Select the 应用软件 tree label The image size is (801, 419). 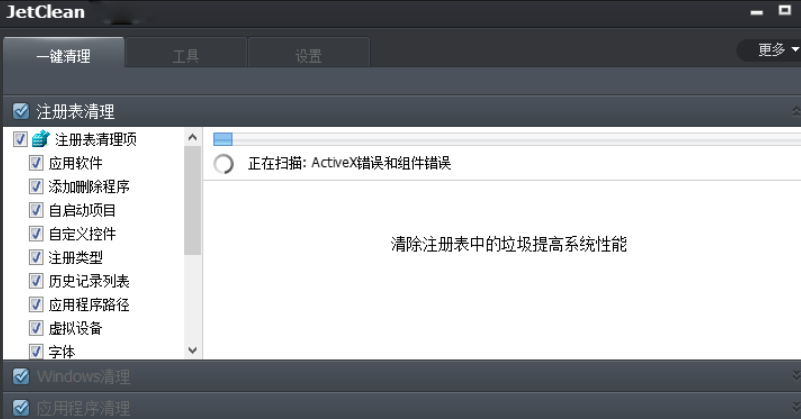(76, 163)
